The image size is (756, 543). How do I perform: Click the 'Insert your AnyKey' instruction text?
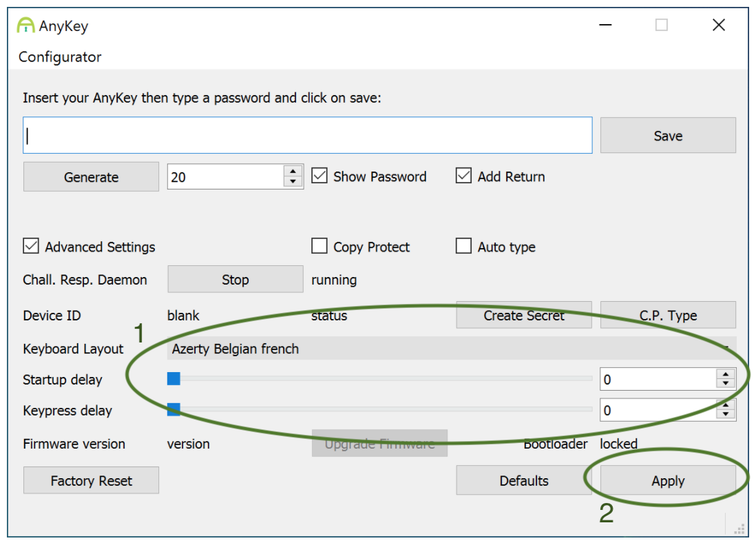point(202,98)
